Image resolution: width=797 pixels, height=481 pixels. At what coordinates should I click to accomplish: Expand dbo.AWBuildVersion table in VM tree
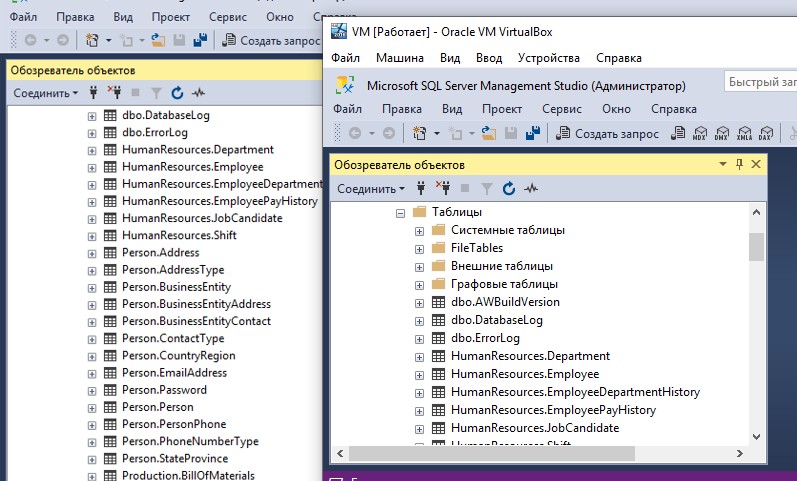tap(419, 304)
